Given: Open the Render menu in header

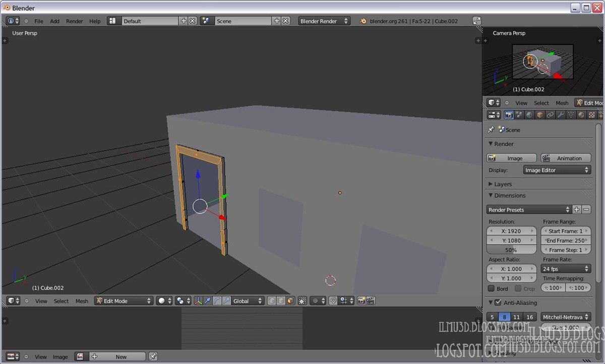Looking at the screenshot, I should pos(75,21).
